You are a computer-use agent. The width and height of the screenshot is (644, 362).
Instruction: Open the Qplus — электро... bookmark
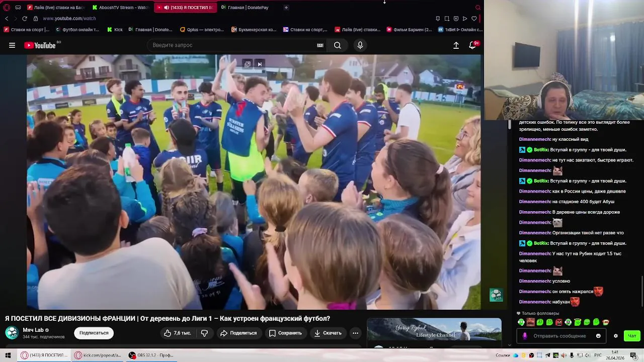(202, 30)
